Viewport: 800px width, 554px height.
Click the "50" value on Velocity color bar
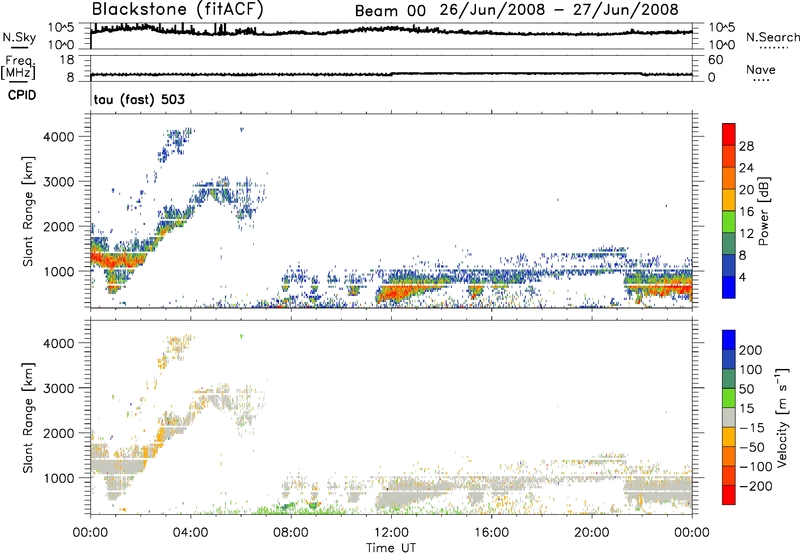click(746, 389)
